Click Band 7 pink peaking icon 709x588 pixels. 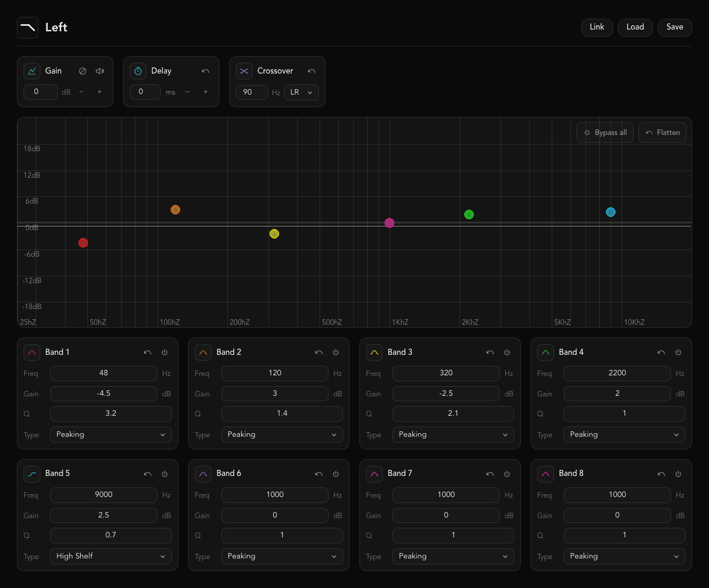(x=374, y=474)
